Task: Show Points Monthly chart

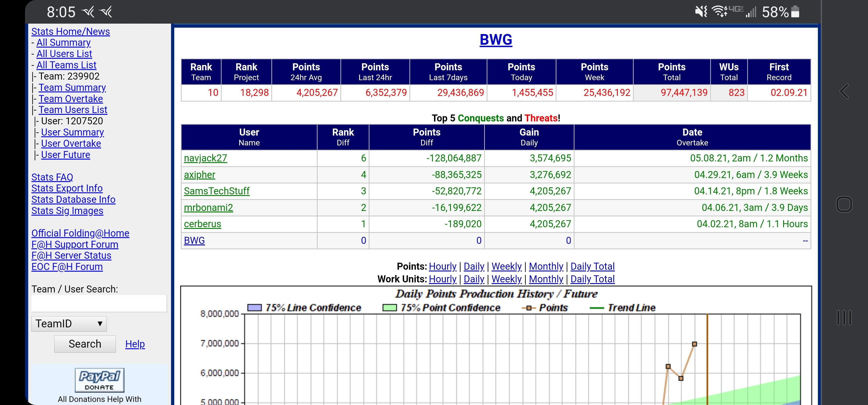Action: [546, 266]
